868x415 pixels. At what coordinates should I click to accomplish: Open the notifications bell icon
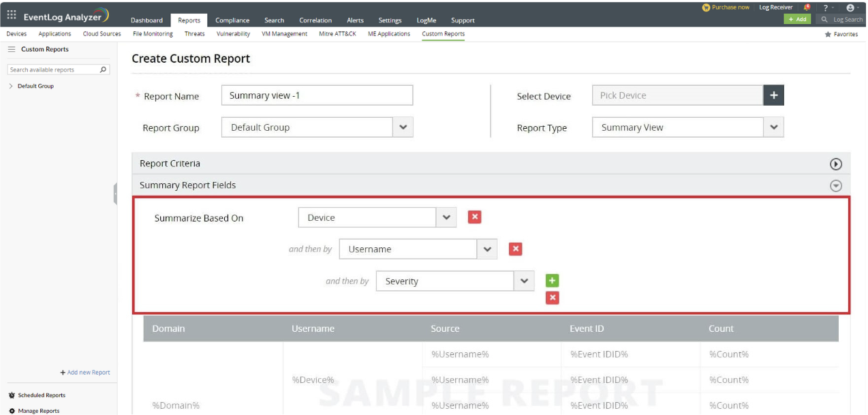pos(807,7)
